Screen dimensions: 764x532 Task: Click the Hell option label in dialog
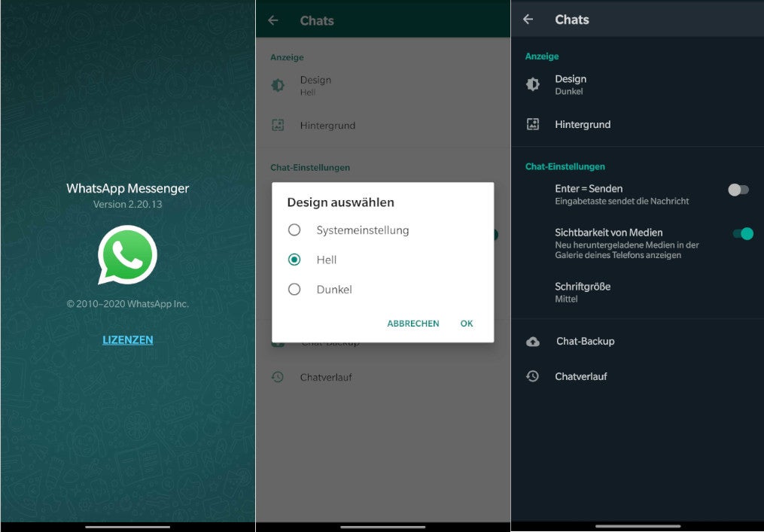[x=327, y=260]
